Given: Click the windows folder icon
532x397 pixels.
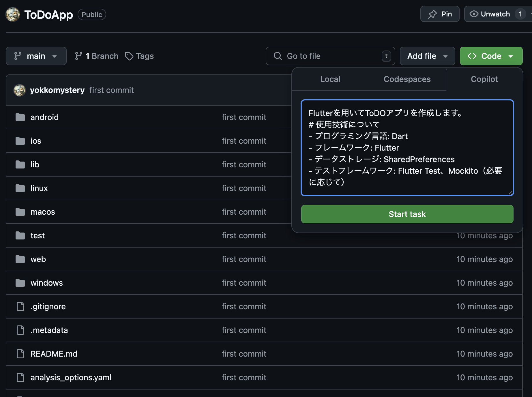Looking at the screenshot, I should 20,283.
